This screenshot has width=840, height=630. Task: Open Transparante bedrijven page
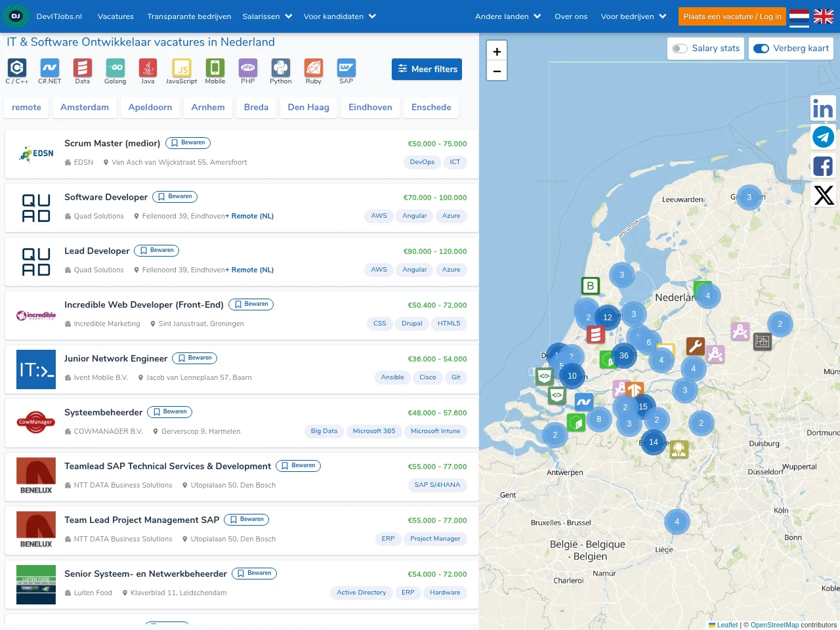coord(189,16)
